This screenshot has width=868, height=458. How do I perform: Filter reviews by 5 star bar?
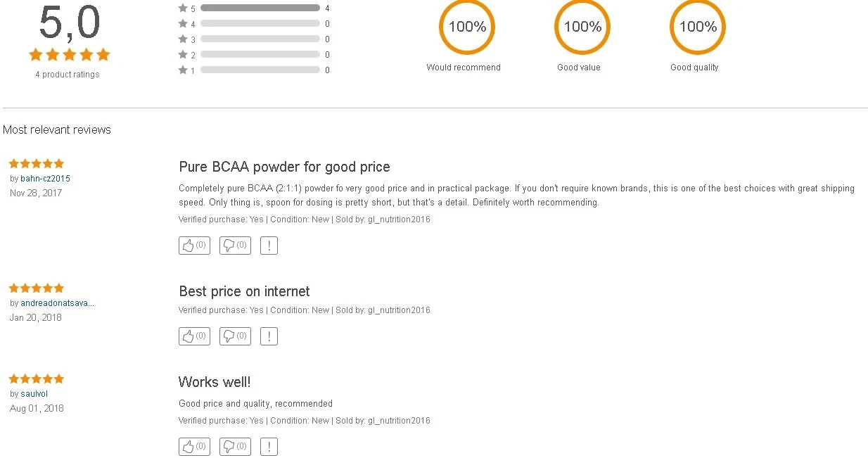(x=260, y=8)
